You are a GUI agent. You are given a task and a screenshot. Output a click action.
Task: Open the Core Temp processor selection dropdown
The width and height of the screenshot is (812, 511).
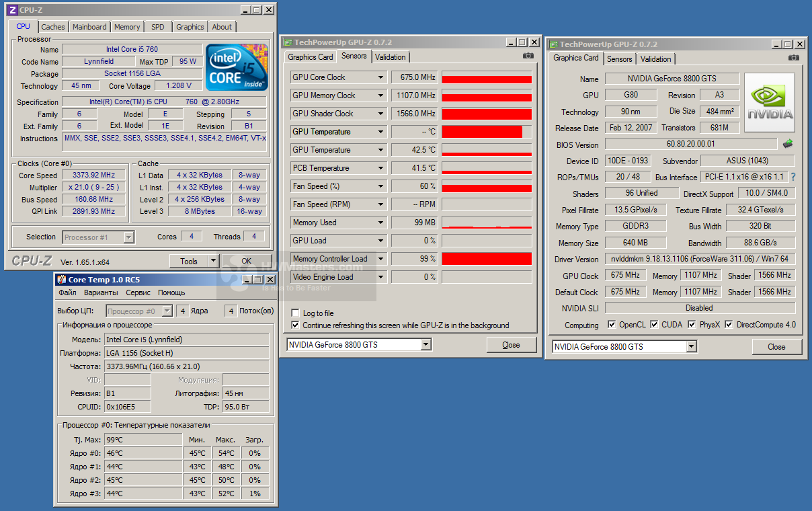point(166,311)
